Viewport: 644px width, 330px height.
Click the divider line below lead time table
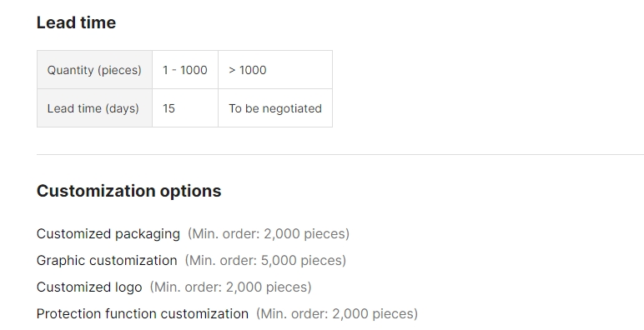click(340, 155)
